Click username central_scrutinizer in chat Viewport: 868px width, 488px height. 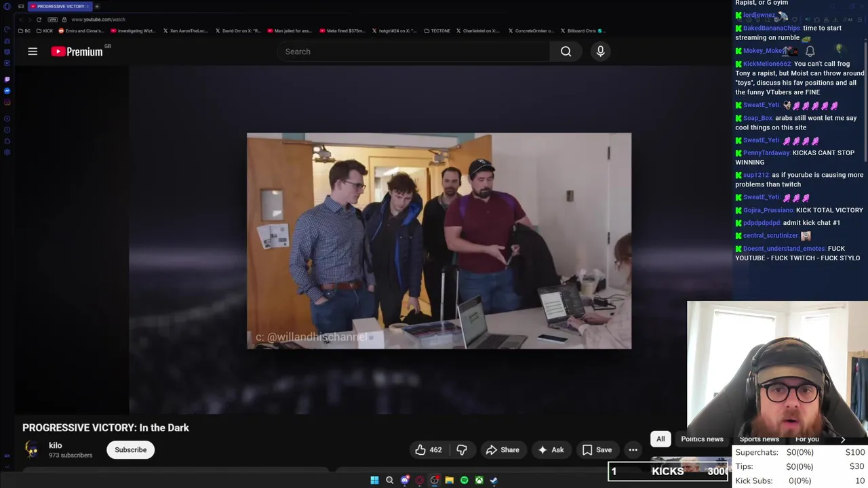pyautogui.click(x=770, y=236)
